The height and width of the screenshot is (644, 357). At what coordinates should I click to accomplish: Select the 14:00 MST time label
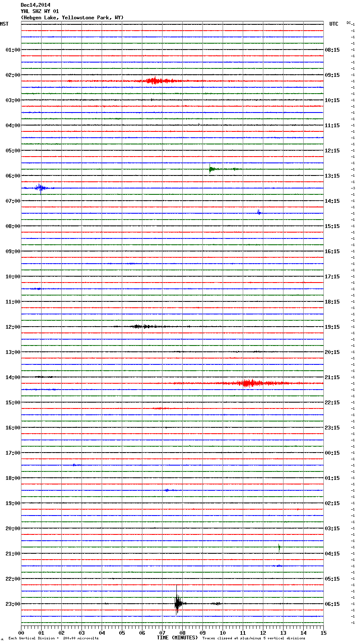coord(13,377)
